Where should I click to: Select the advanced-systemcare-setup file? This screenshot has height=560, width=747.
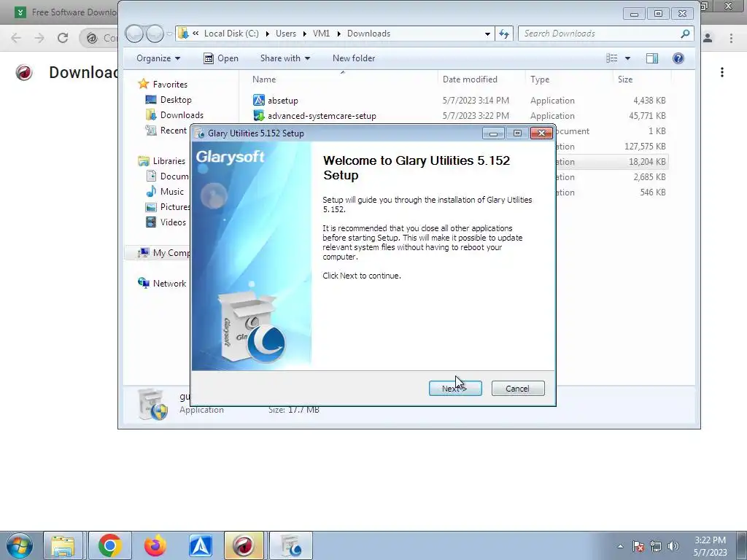click(322, 116)
